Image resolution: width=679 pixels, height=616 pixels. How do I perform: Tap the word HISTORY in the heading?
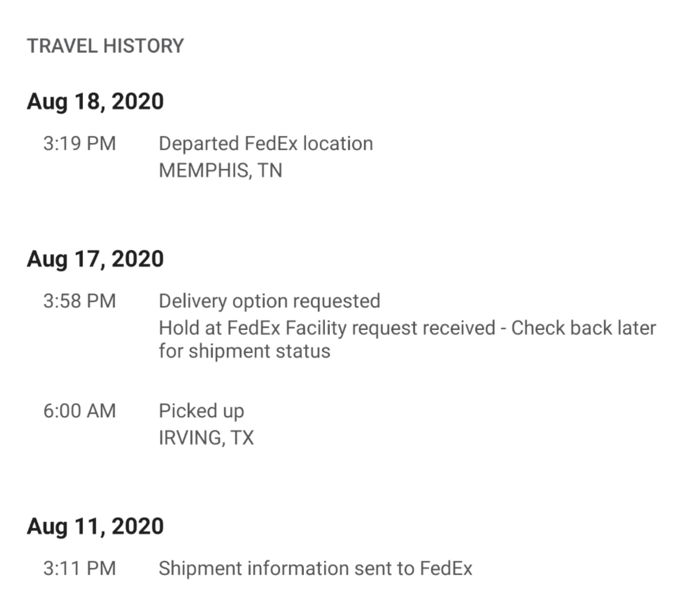[x=144, y=46]
